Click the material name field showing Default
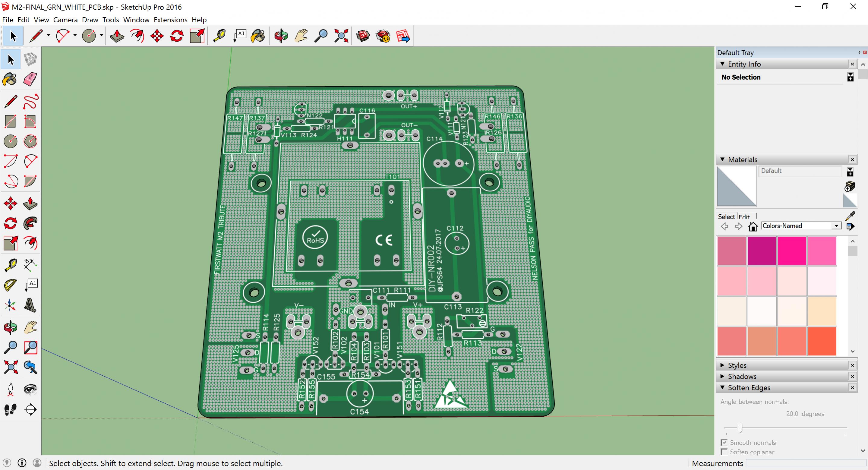Image resolution: width=868 pixels, height=470 pixels. (x=800, y=171)
